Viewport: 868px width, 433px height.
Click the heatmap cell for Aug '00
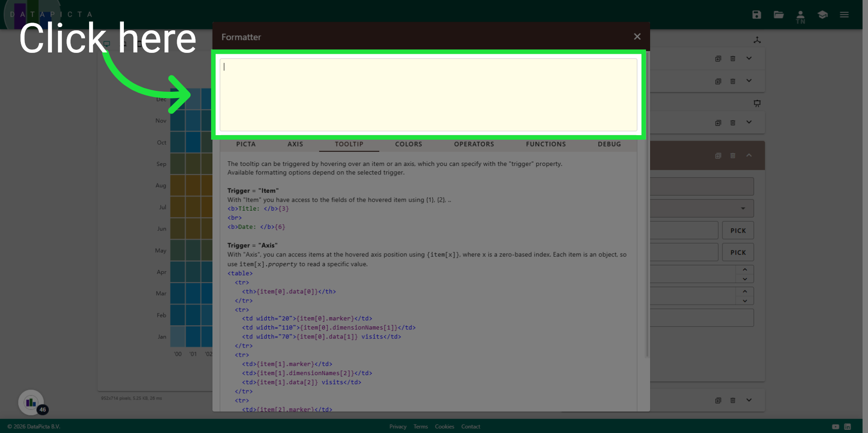coord(178,185)
